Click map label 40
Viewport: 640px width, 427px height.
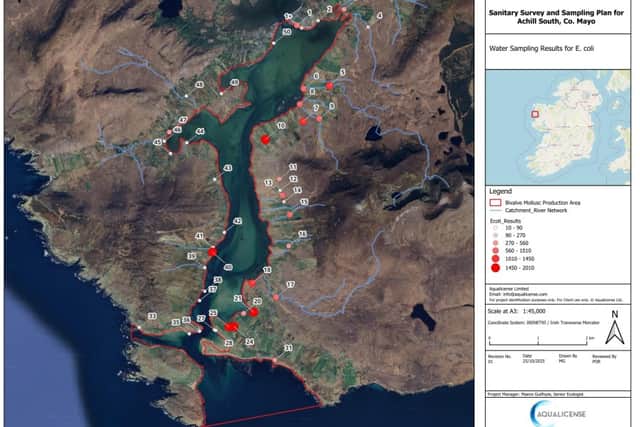coord(228,267)
